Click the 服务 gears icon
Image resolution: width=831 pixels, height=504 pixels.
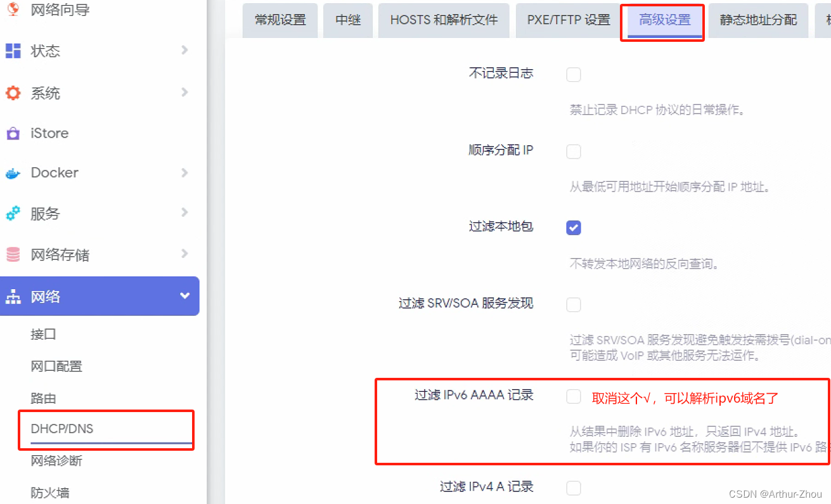pos(13,214)
